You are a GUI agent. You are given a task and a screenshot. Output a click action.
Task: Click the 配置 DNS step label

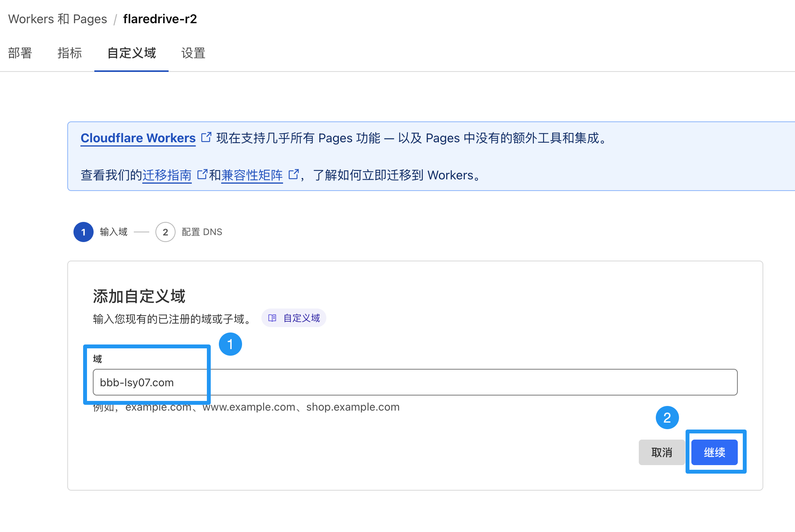202,232
